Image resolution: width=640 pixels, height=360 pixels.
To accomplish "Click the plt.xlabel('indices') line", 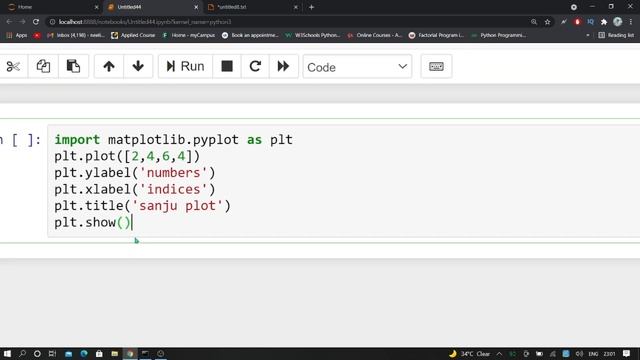I will click(x=135, y=189).
